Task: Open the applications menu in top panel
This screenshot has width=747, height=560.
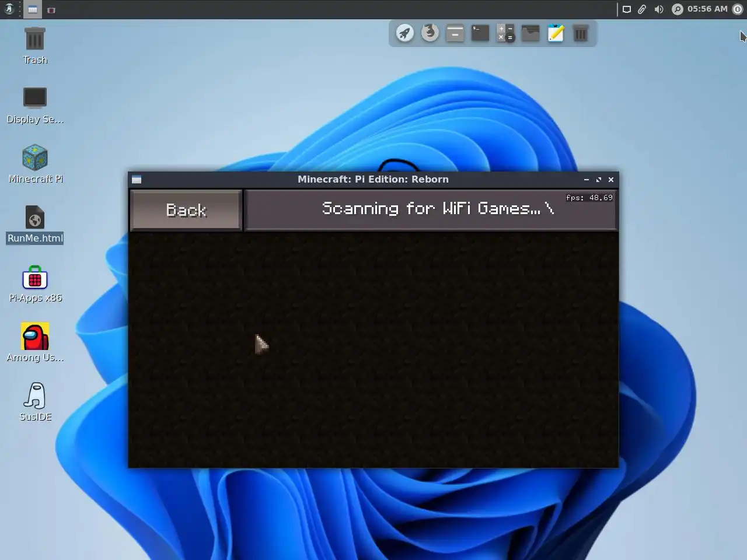Action: tap(9, 9)
